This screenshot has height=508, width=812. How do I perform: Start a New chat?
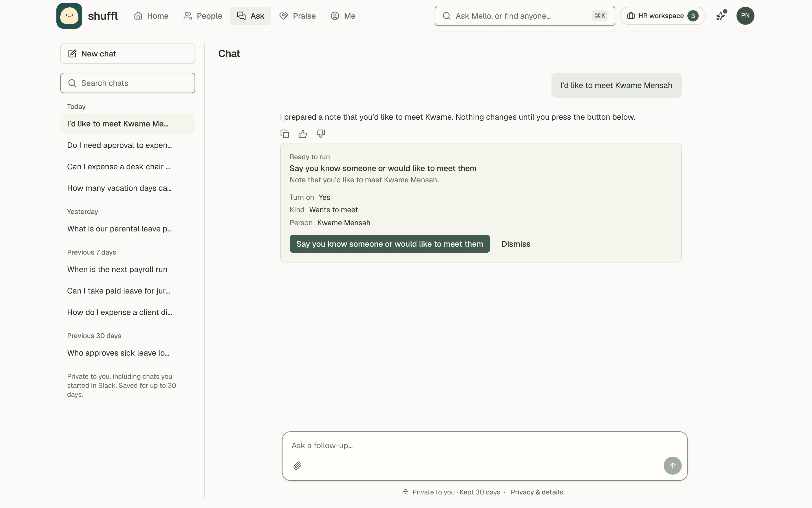click(x=127, y=54)
